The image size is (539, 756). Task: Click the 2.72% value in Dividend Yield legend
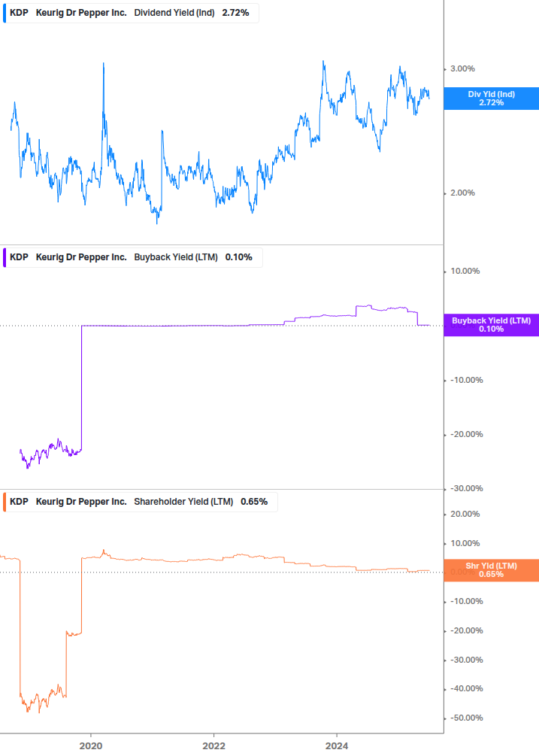235,13
